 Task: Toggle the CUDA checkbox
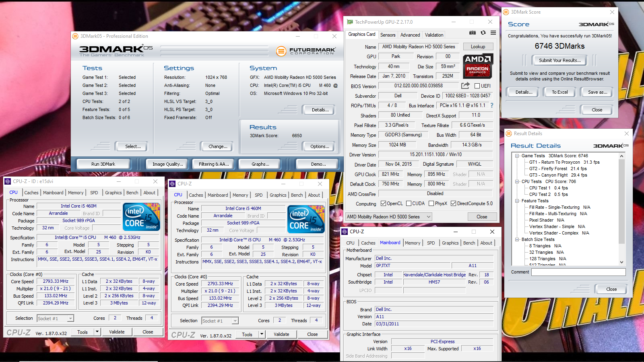click(409, 204)
